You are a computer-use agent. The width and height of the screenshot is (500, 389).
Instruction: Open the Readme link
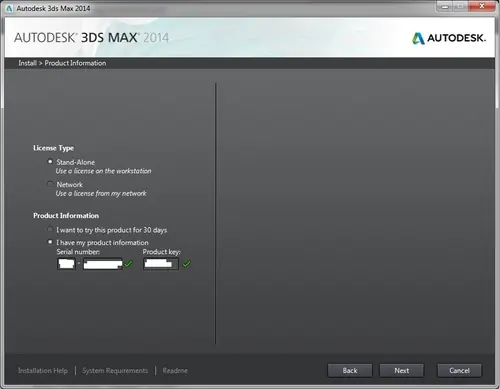175,371
